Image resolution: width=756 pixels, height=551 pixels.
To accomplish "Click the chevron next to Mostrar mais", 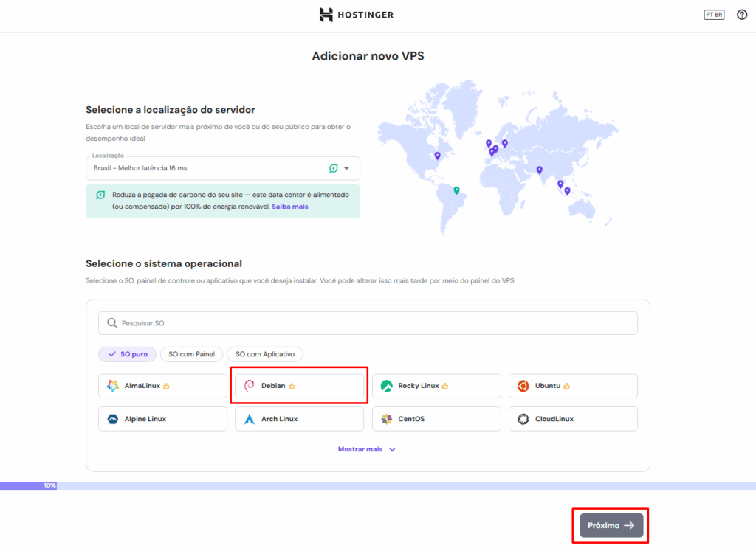I will (x=393, y=449).
